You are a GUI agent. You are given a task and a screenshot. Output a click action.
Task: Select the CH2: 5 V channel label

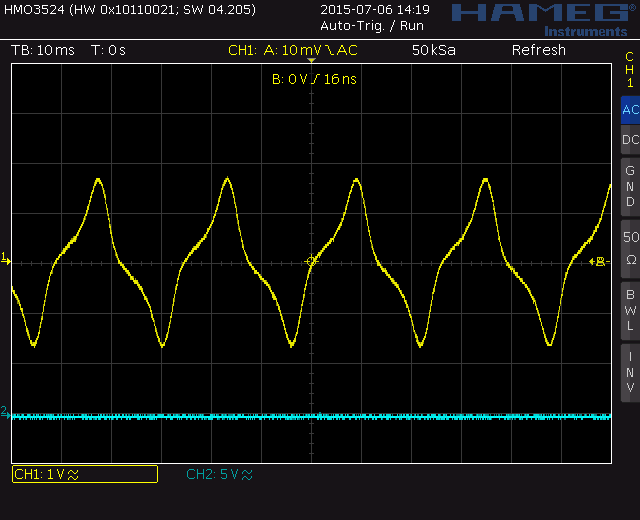(219, 475)
